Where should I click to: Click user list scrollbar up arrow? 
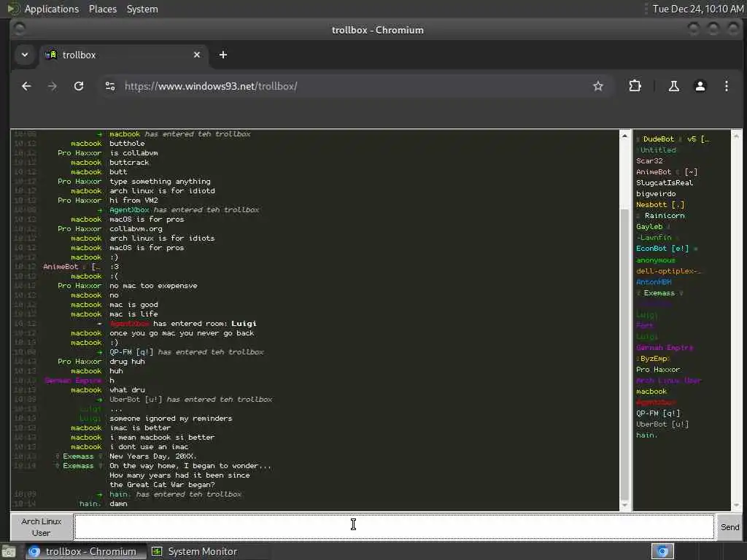(737, 136)
